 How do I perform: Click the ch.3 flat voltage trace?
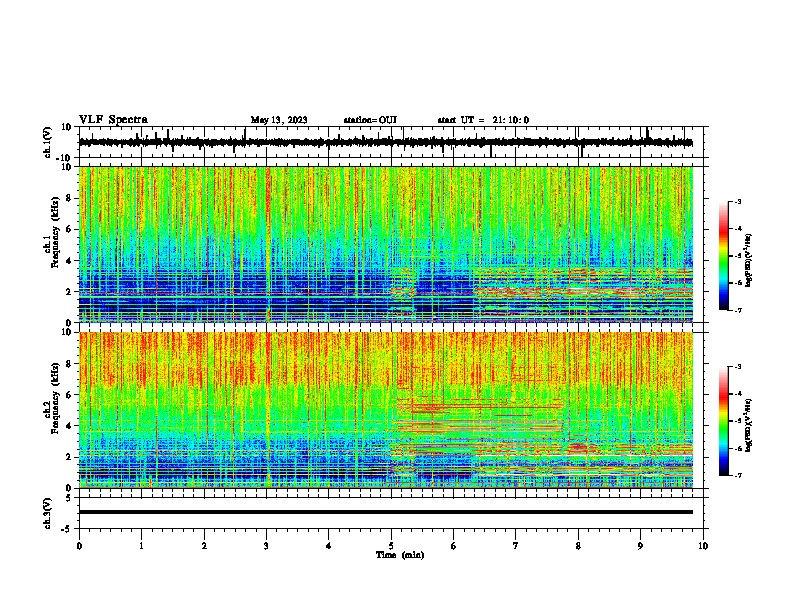coord(385,512)
